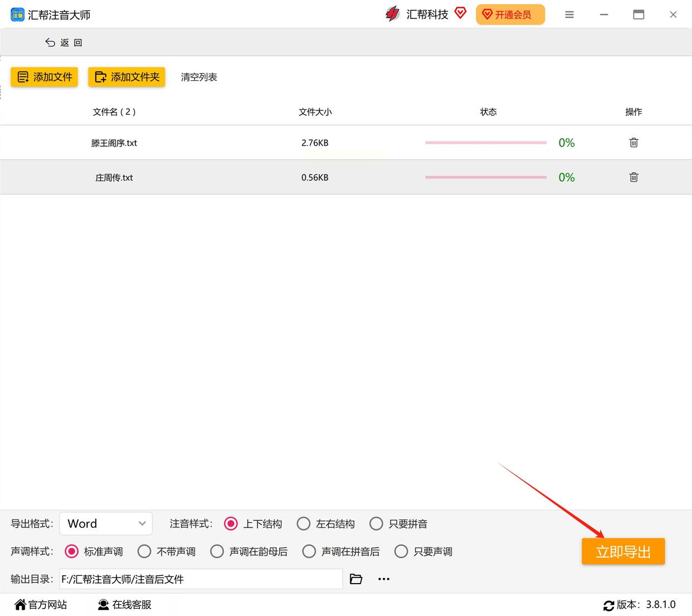Click the progress bar of 滕王阁序.txt
The height and width of the screenshot is (616, 692).
(x=486, y=143)
